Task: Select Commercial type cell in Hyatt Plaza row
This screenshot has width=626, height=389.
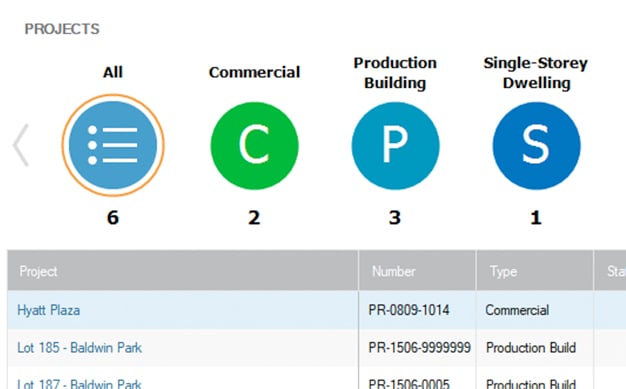Action: pyautogui.click(x=535, y=310)
